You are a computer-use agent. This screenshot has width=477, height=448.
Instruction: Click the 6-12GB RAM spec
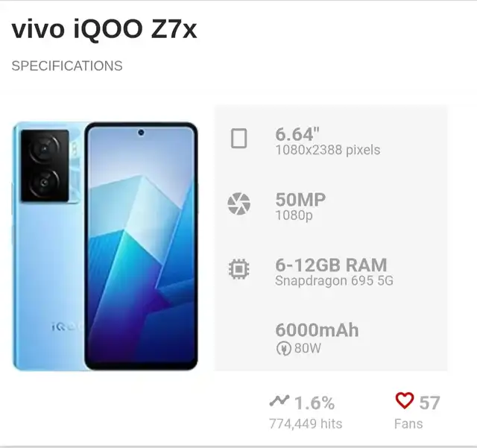(x=331, y=265)
